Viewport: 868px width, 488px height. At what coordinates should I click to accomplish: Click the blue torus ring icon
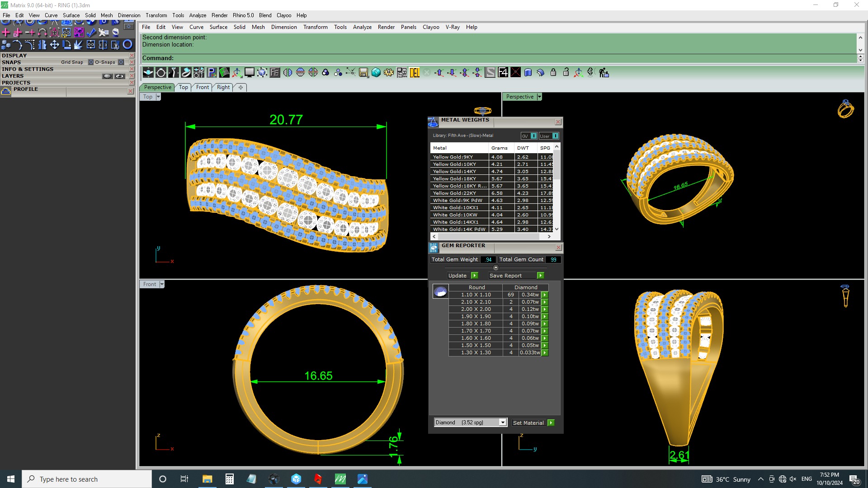(x=127, y=45)
